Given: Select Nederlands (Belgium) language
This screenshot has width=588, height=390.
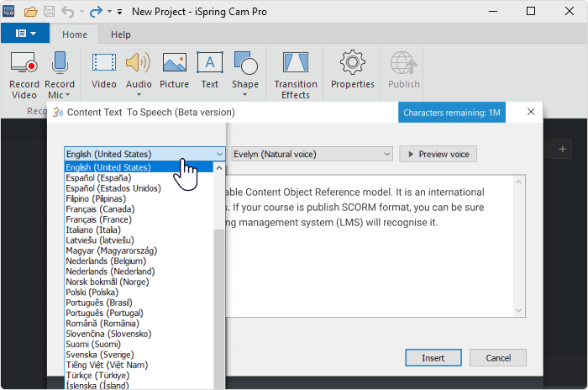Looking at the screenshot, I should (139, 261).
